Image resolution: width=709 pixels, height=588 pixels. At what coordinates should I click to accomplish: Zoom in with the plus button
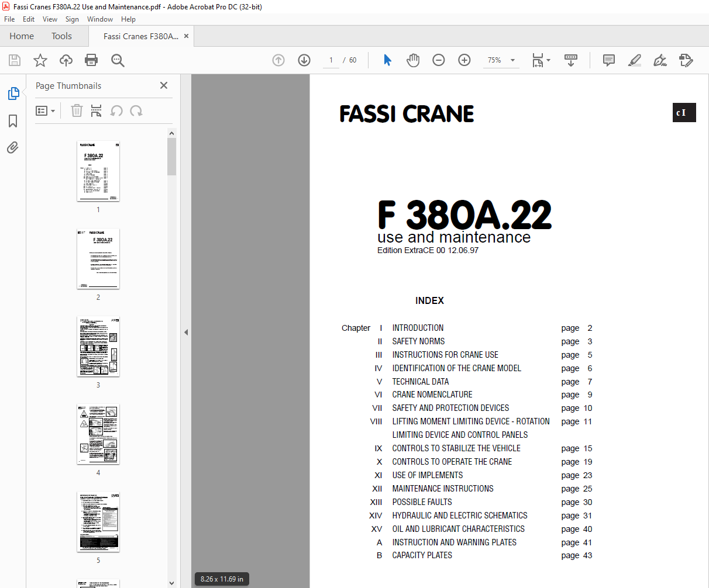point(464,60)
